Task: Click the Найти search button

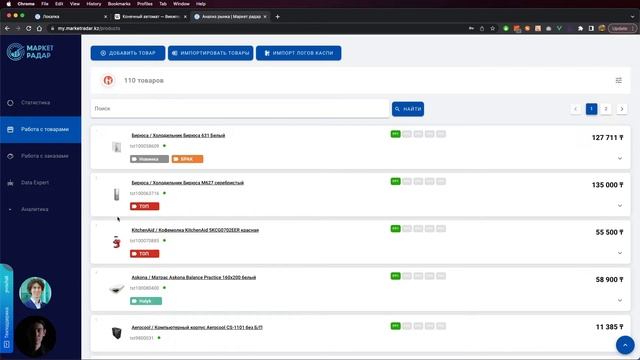Action: pyautogui.click(x=408, y=109)
